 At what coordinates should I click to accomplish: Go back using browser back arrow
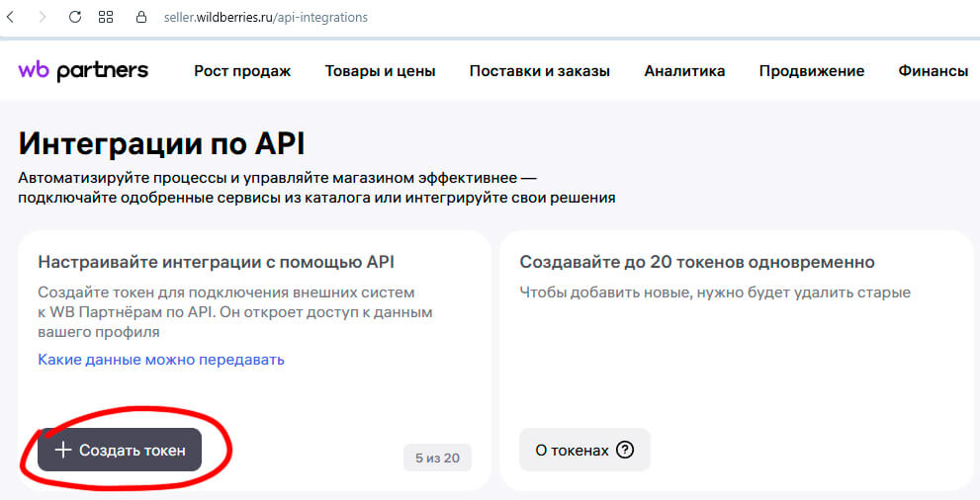point(10,17)
